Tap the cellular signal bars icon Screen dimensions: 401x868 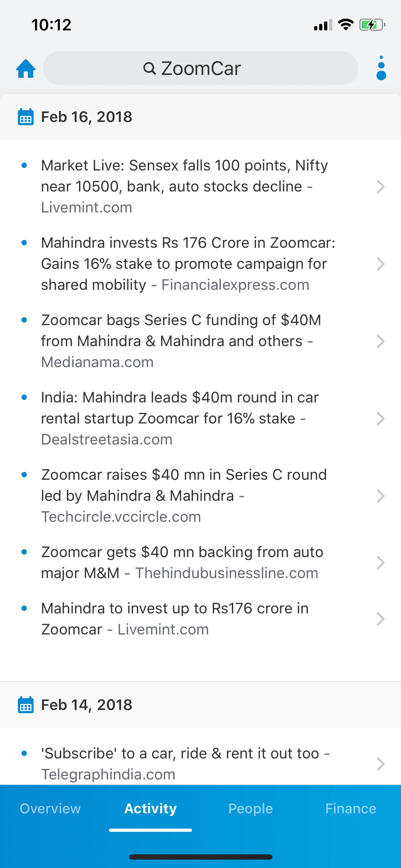pyautogui.click(x=323, y=25)
